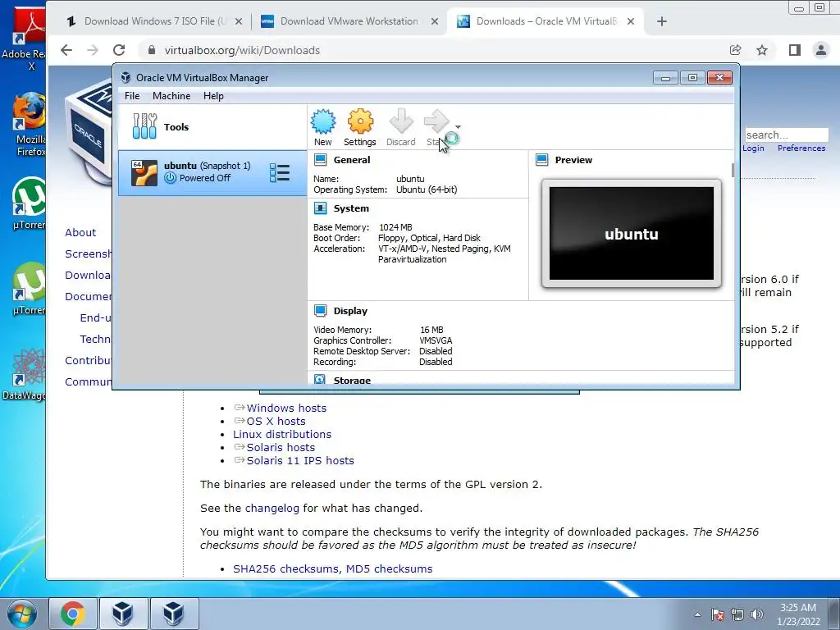840x630 pixels.
Task: Bookmark this page with the star icon
Action: (762, 50)
